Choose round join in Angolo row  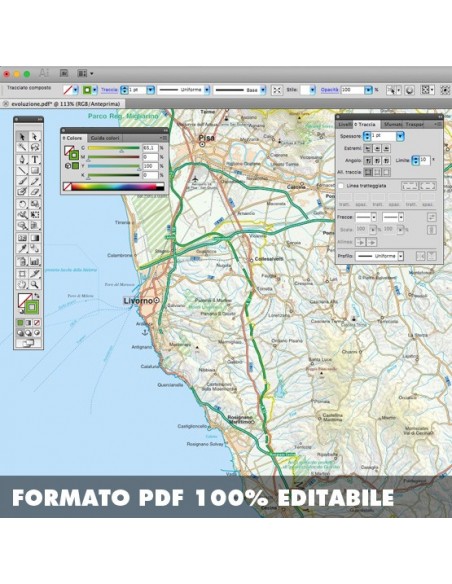[x=377, y=161]
